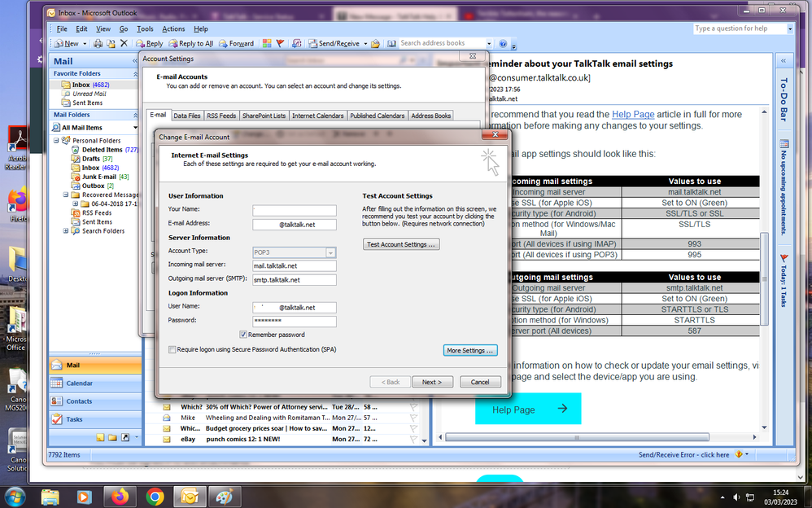Open the Tools menu
Screen dimensions: 812x508
144,28
